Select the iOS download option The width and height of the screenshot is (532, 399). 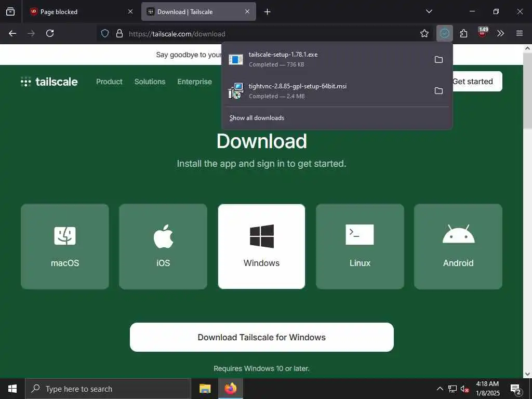(x=163, y=247)
